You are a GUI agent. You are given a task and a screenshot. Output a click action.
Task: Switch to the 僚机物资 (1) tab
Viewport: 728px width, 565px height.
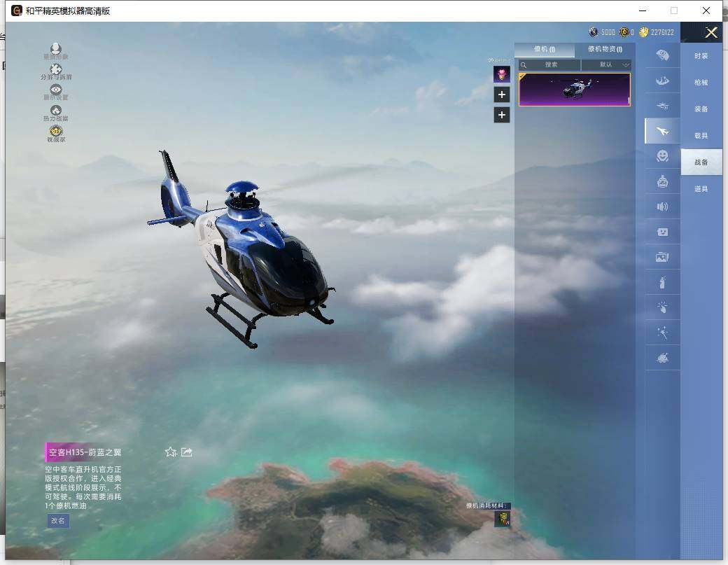[x=605, y=49]
